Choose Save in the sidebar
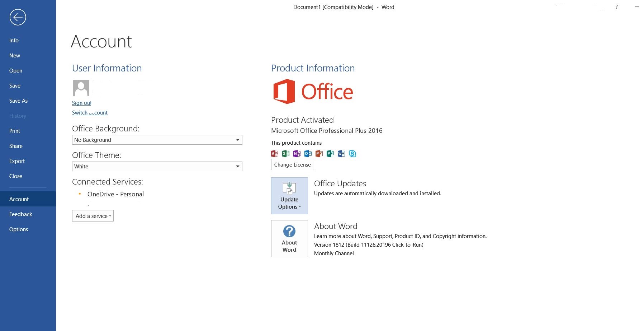Image resolution: width=644 pixels, height=331 pixels. [x=28, y=86]
